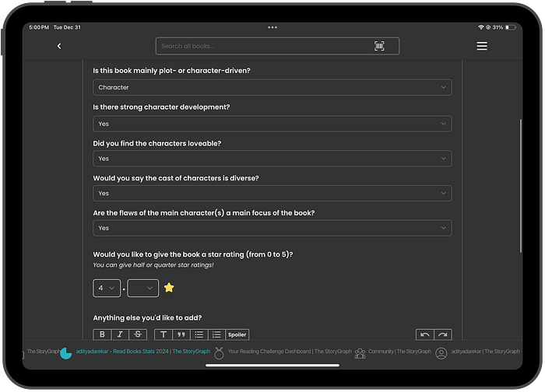The width and height of the screenshot is (545, 392).
Task: Open the fractional star rating dropdown
Action: coord(142,288)
